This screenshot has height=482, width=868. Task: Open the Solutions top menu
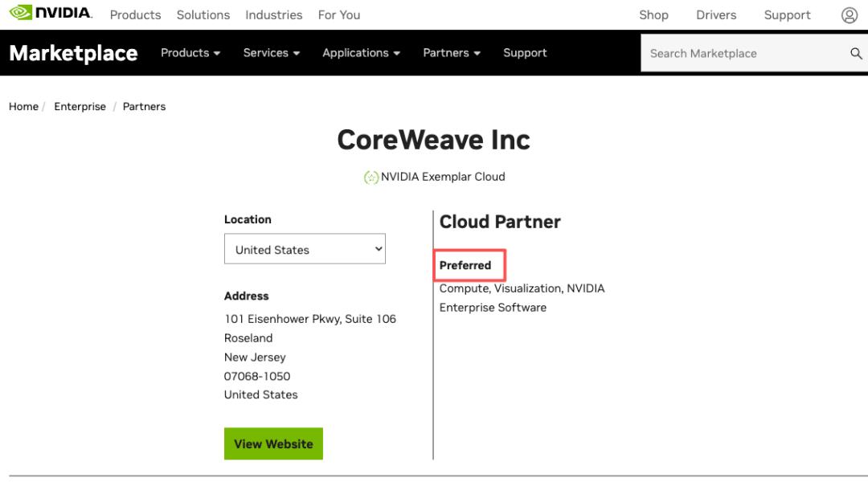point(203,15)
